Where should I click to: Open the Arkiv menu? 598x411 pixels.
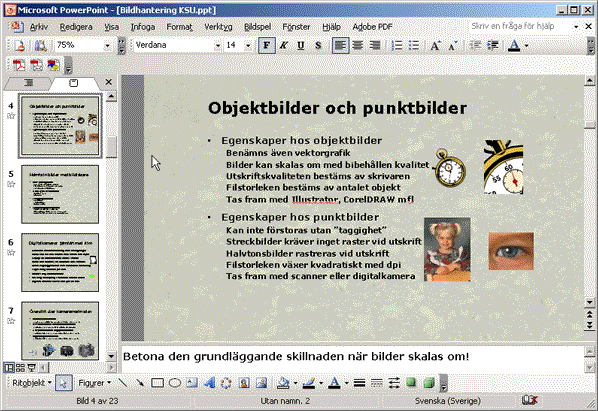pyautogui.click(x=39, y=27)
